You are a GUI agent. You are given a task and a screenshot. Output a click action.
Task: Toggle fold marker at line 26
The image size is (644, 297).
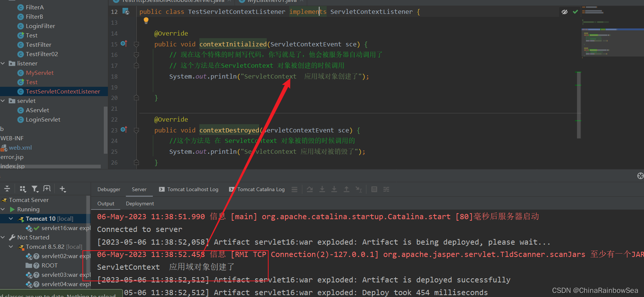coord(136,162)
